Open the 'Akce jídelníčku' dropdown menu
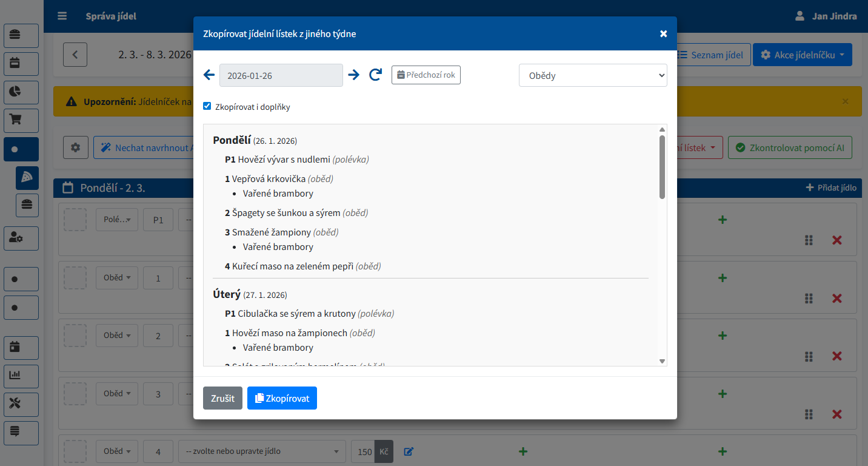This screenshot has height=466, width=868. pos(802,55)
